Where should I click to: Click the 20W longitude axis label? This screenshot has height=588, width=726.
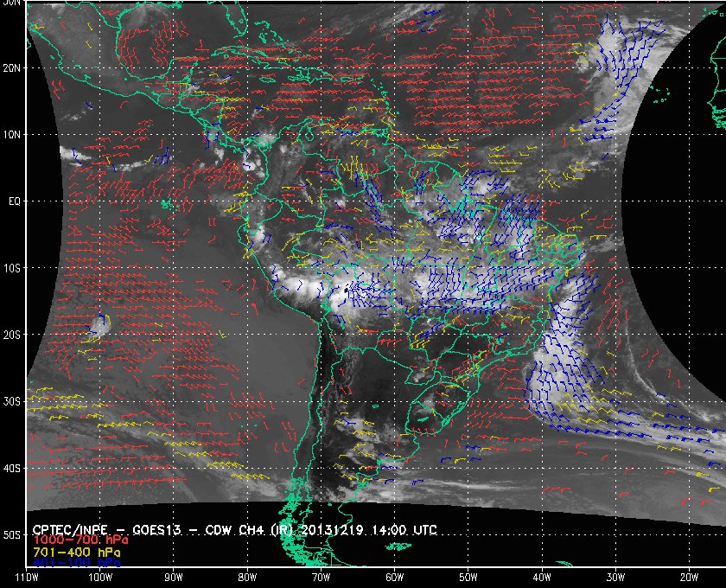coord(688,577)
